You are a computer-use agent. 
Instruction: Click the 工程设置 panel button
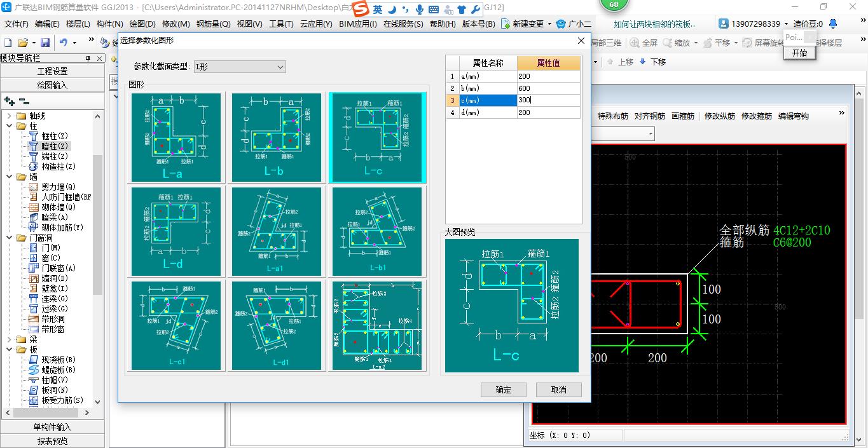point(52,71)
